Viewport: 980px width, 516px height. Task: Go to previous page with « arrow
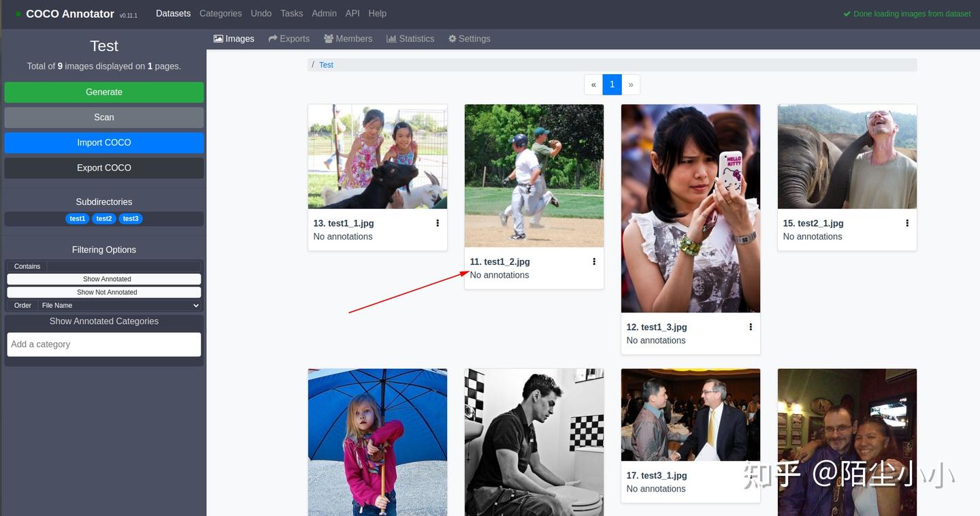[x=593, y=84]
